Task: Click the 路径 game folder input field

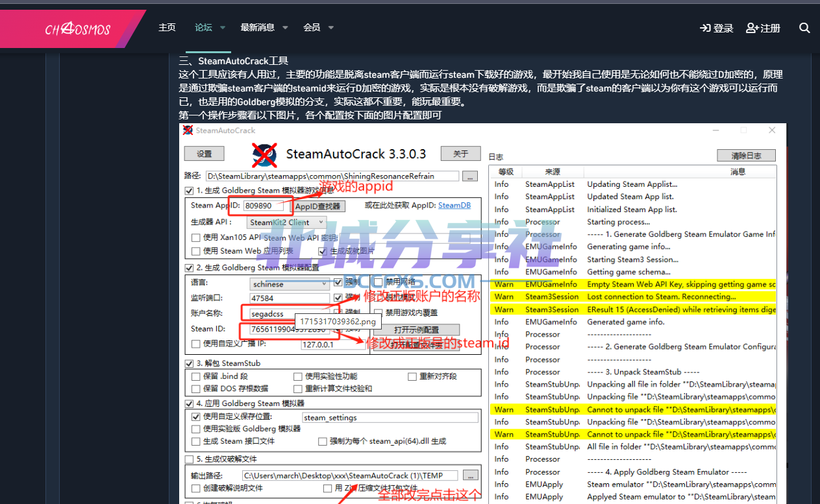Action: (332, 176)
